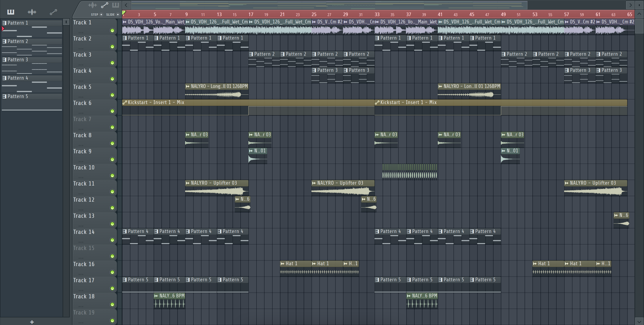The image size is (644, 325).
Task: Mute Track 6 with its green LED
Action: coord(112,111)
